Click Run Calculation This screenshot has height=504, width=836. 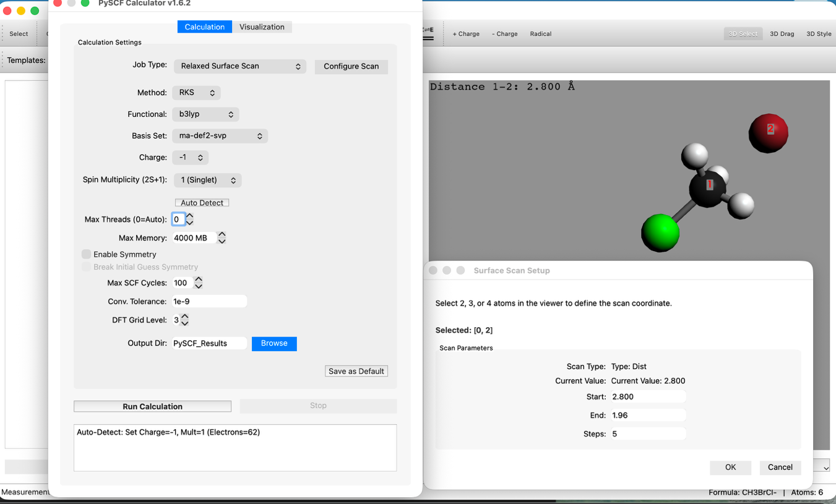coord(152,406)
